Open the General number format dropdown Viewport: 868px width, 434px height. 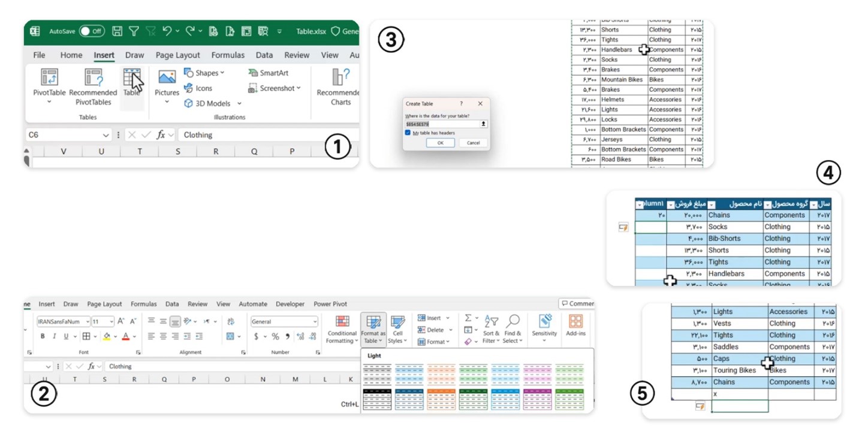[x=284, y=321]
